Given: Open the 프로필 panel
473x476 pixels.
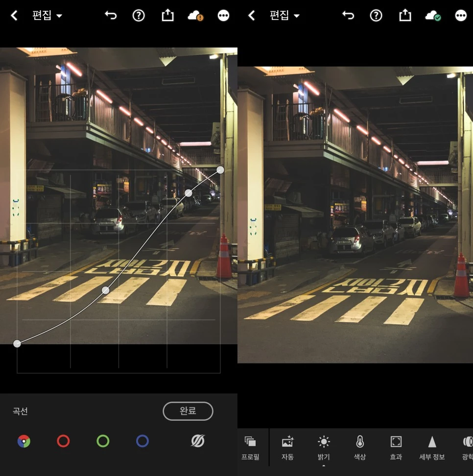Looking at the screenshot, I should [251, 448].
